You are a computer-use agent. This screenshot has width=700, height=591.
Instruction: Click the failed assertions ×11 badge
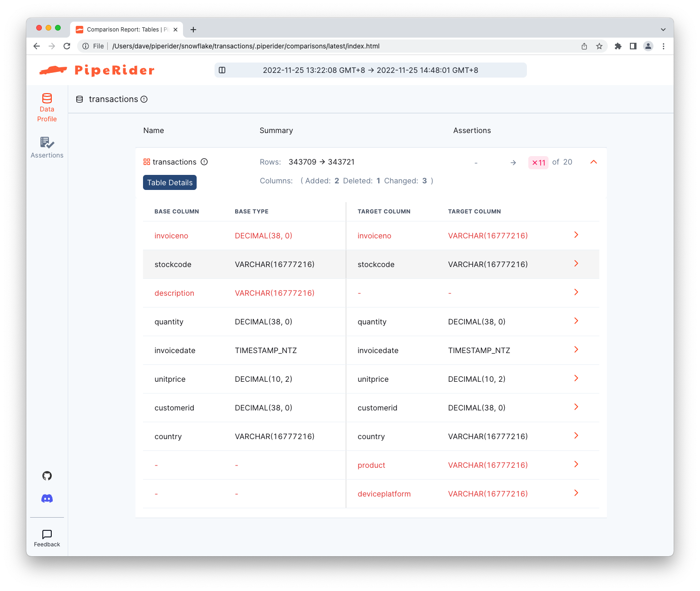pos(538,163)
